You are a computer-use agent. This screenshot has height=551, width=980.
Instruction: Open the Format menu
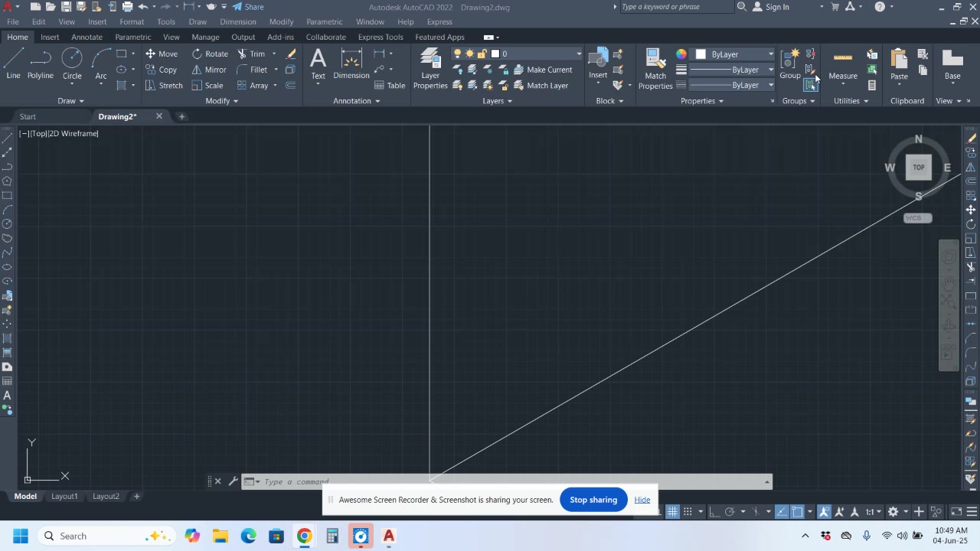132,21
